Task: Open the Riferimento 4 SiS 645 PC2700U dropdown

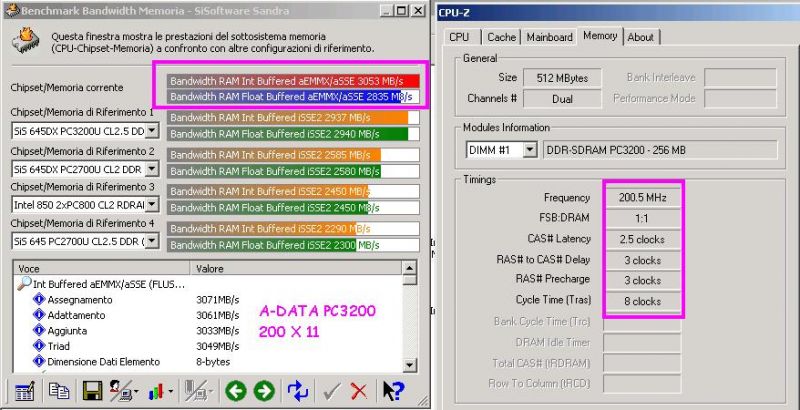Action: pyautogui.click(x=152, y=241)
